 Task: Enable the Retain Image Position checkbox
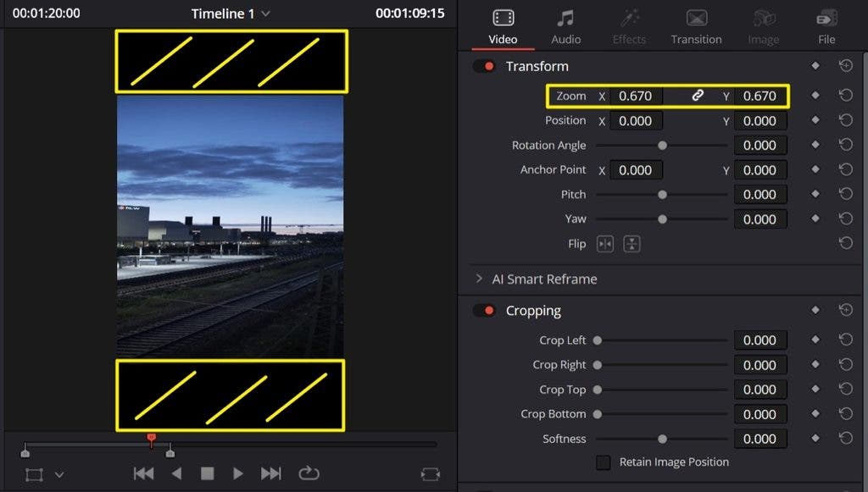click(604, 462)
